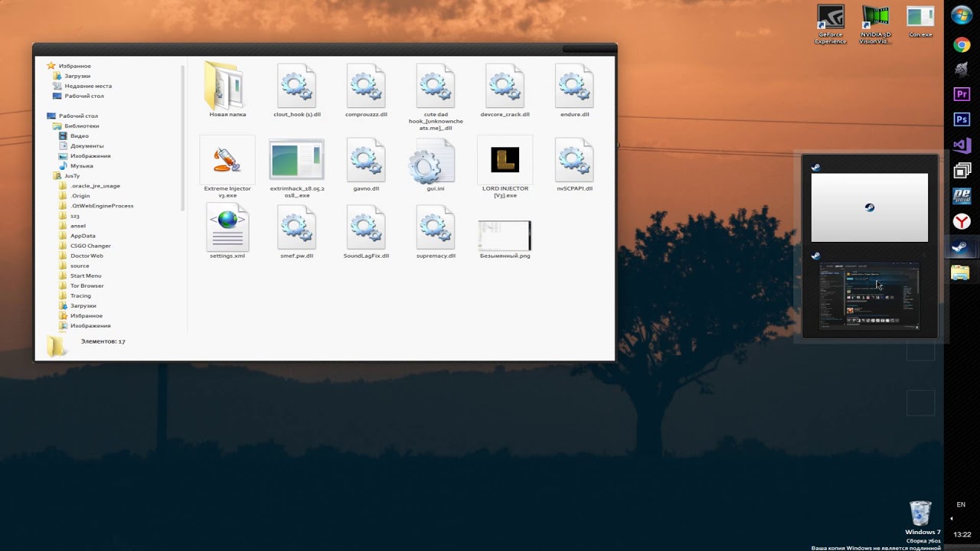Switch to the Steam library window preview
Image resolution: width=980 pixels, height=551 pixels.
tap(870, 295)
